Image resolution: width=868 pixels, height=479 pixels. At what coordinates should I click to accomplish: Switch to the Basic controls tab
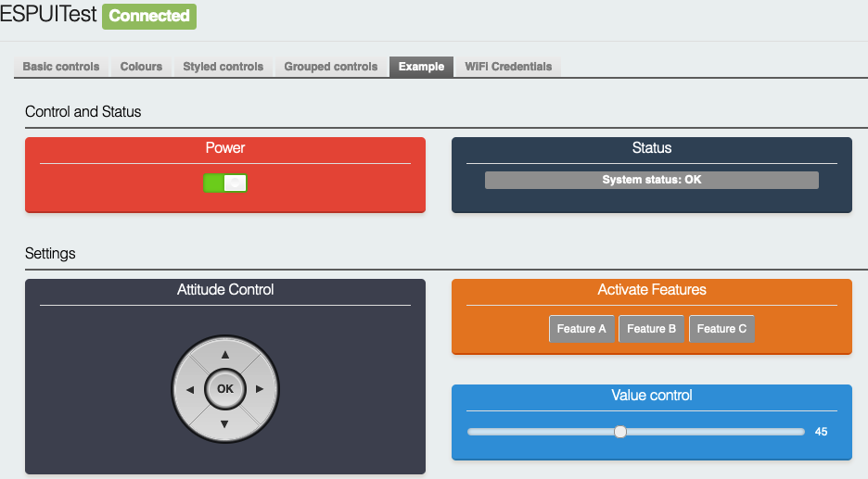tap(61, 67)
